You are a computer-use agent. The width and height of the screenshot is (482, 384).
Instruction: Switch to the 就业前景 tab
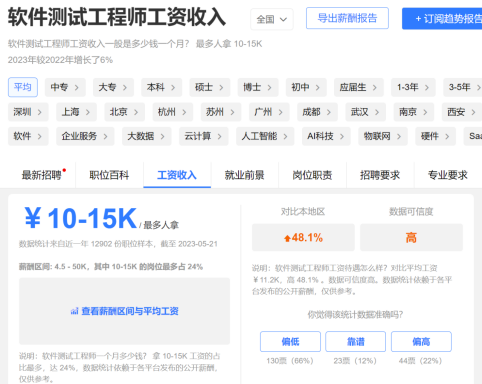tap(244, 175)
